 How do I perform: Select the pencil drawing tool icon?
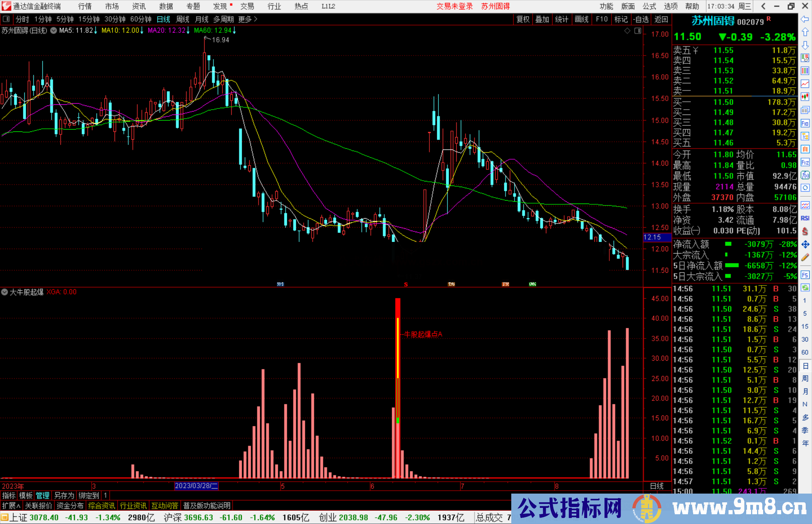tap(805, 257)
